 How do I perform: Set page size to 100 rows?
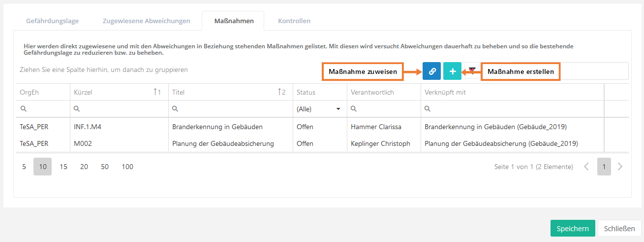(127, 167)
